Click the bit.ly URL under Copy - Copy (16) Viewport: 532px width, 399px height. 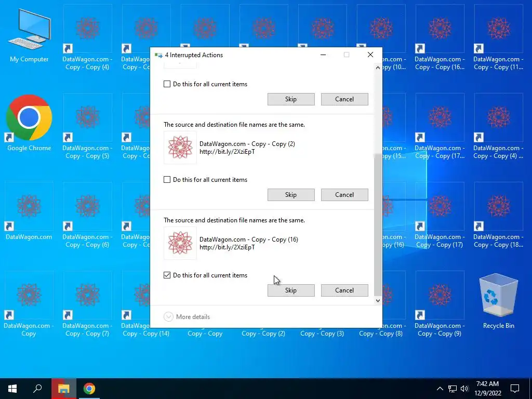[227, 247]
